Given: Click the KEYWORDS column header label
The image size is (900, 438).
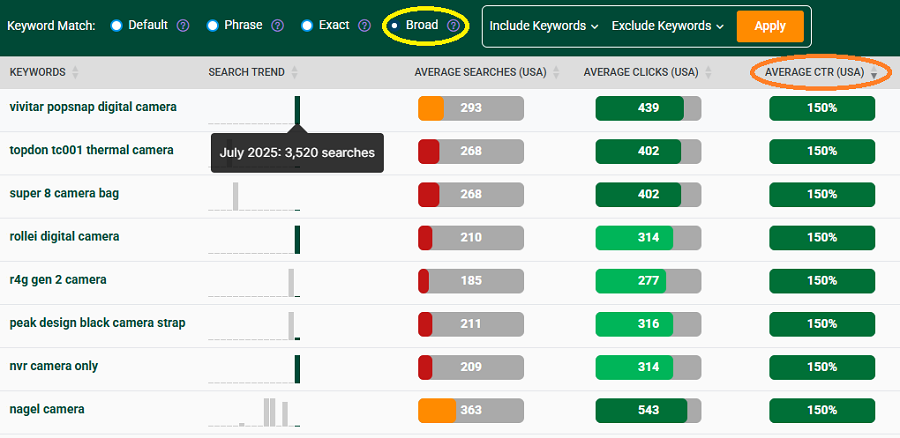Looking at the screenshot, I should [x=37, y=72].
